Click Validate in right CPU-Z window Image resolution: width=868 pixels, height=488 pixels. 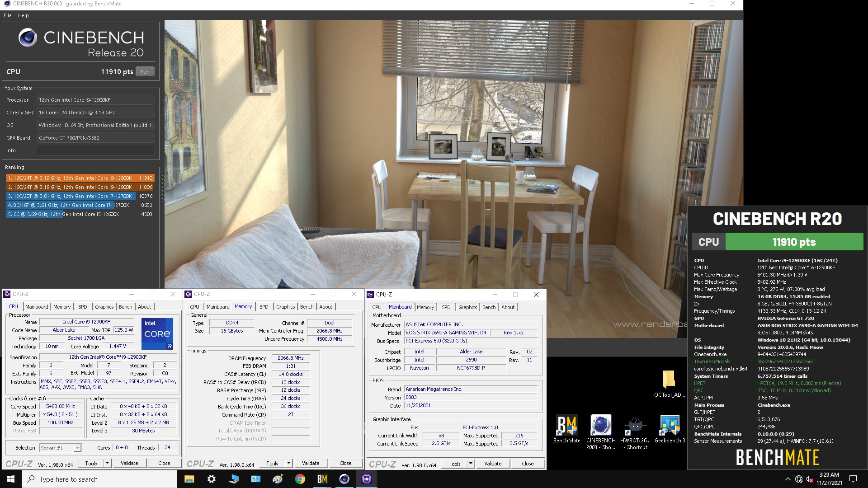[493, 464]
